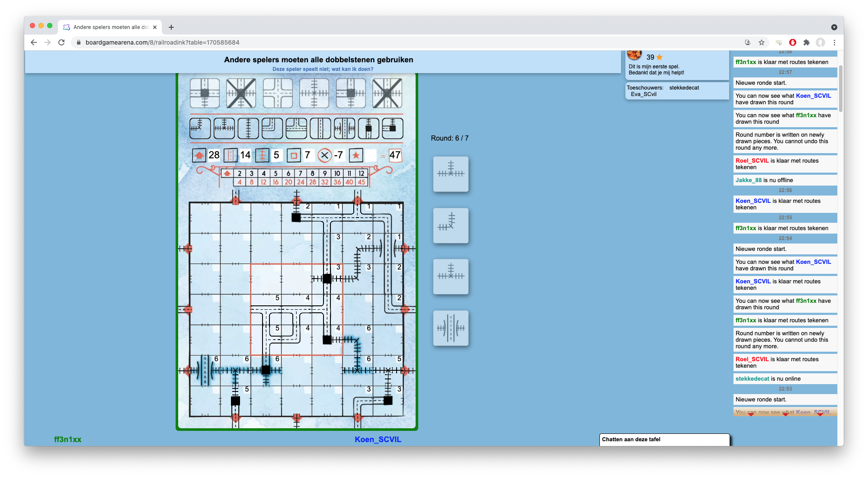Select the four-way railway crossing special tile

tap(314, 93)
